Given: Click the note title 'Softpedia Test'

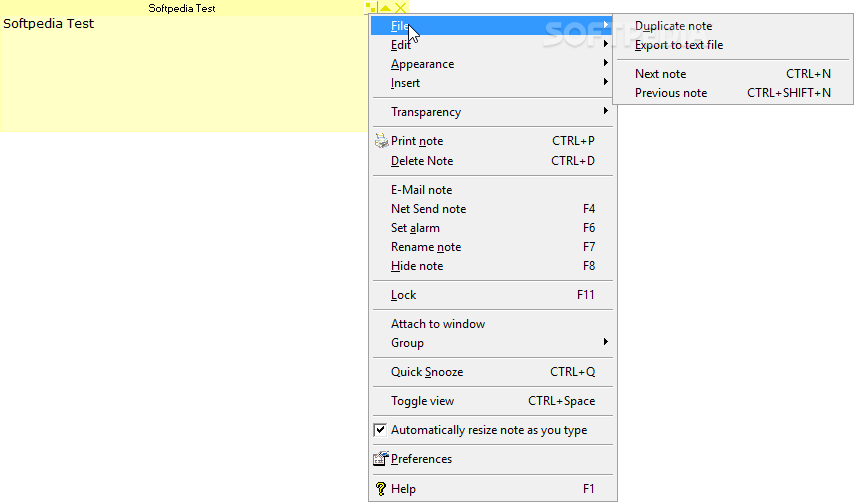Looking at the screenshot, I should click(182, 8).
